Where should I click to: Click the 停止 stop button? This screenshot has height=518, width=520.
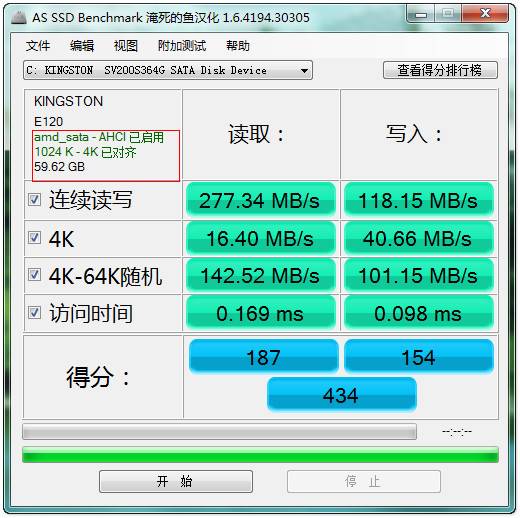click(x=364, y=481)
